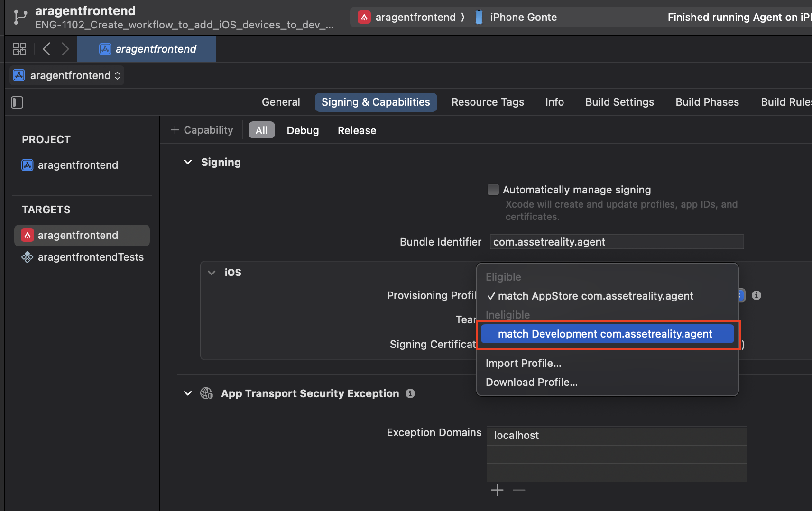
Task: Remove exception domain with minus icon
Action: click(519, 490)
